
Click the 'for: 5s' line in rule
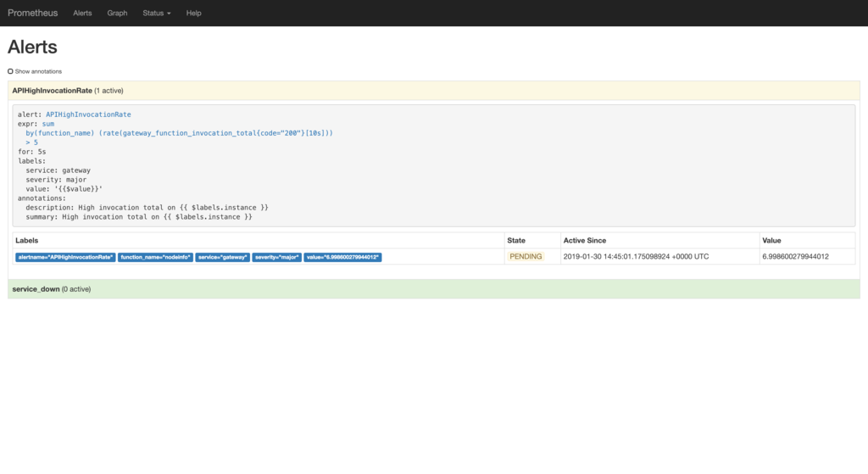(32, 152)
